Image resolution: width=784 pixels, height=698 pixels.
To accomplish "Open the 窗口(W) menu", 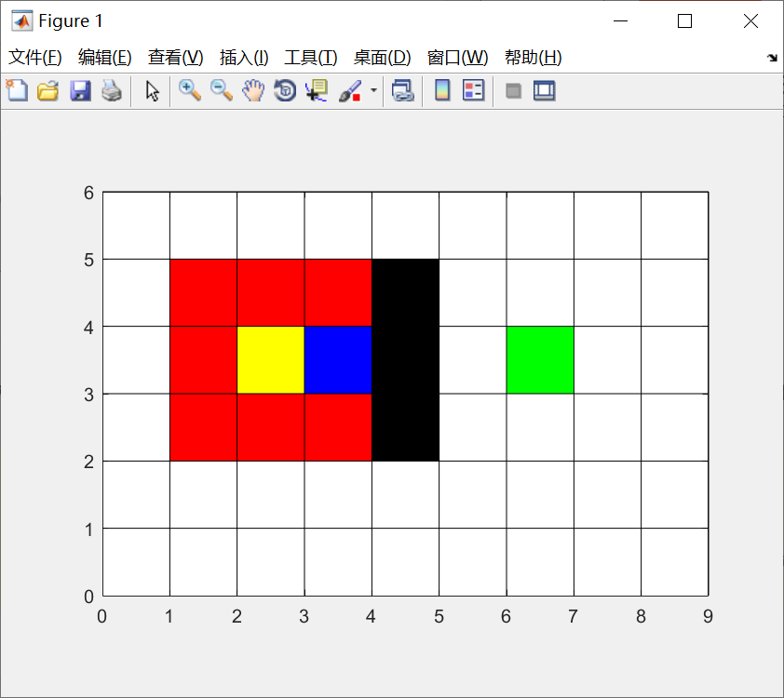I will 457,58.
